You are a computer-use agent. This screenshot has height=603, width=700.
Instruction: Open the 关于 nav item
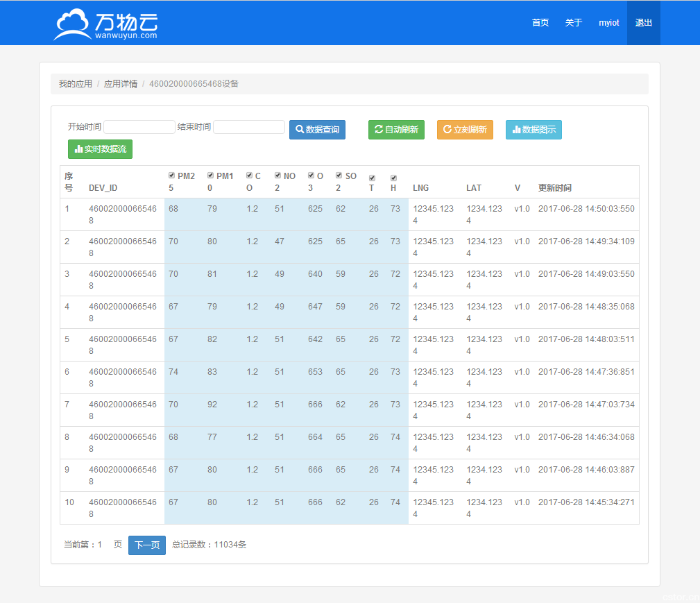point(573,23)
